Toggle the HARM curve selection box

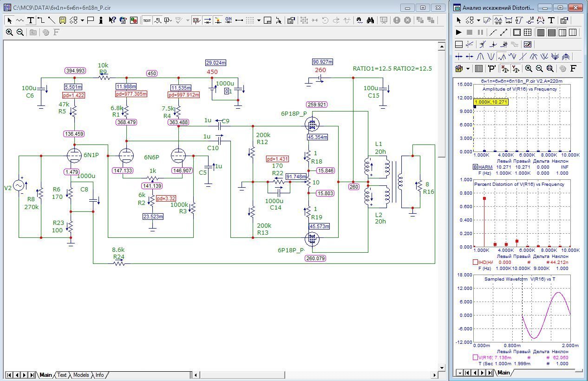(475, 167)
